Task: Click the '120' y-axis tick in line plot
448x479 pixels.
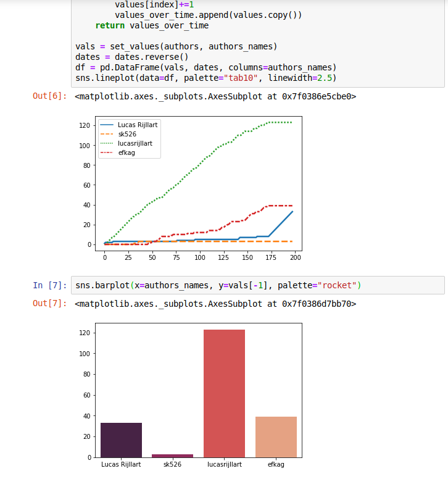Action: tap(85, 125)
